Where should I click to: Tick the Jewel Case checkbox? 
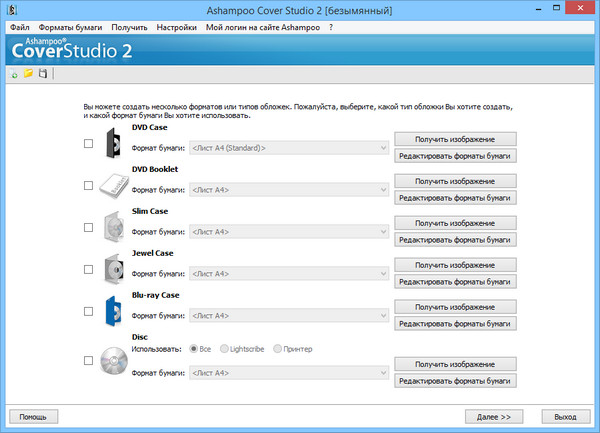(88, 271)
